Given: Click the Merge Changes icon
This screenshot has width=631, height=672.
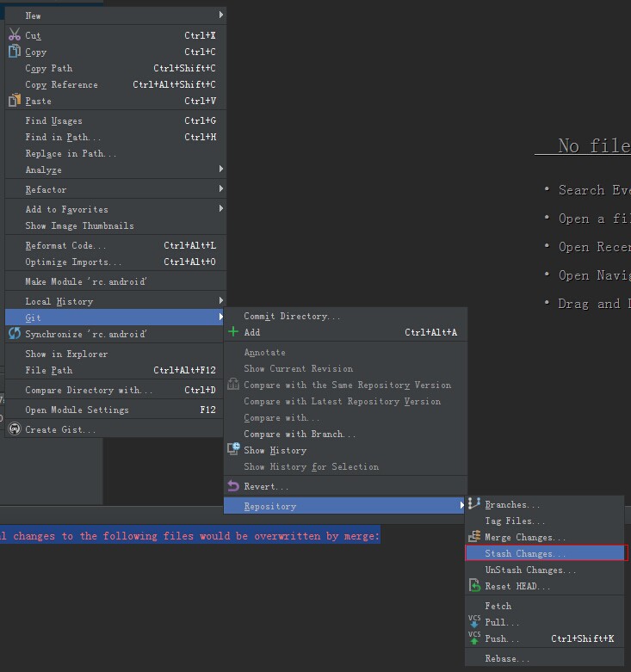Looking at the screenshot, I should click(x=474, y=536).
